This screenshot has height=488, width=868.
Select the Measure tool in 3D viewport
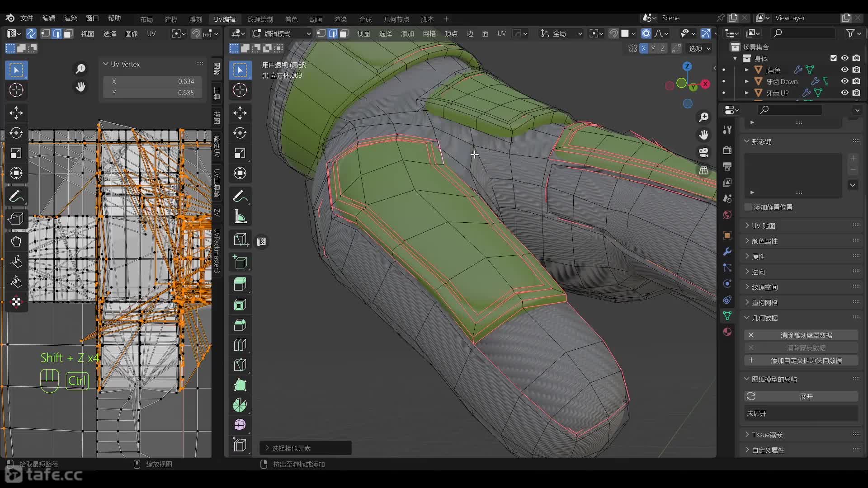click(x=240, y=217)
